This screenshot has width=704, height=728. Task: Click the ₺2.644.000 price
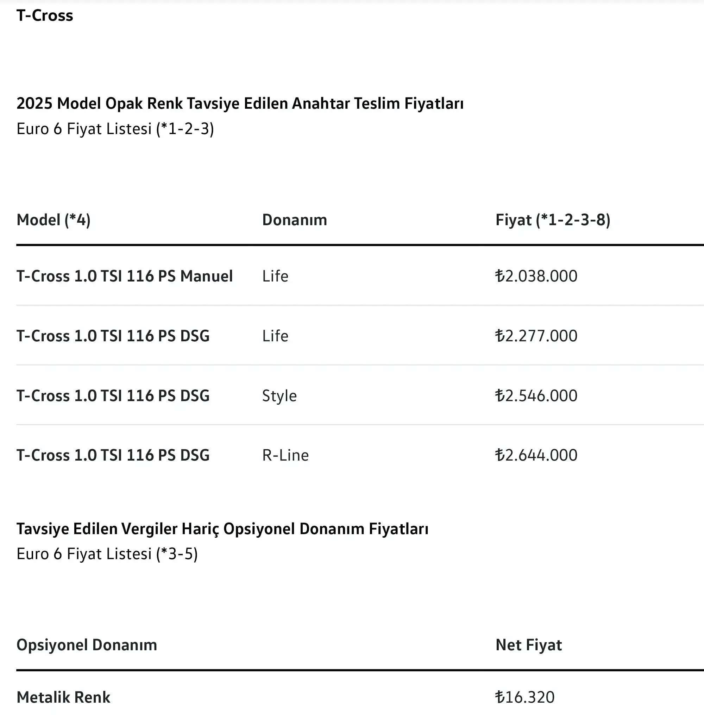536,455
